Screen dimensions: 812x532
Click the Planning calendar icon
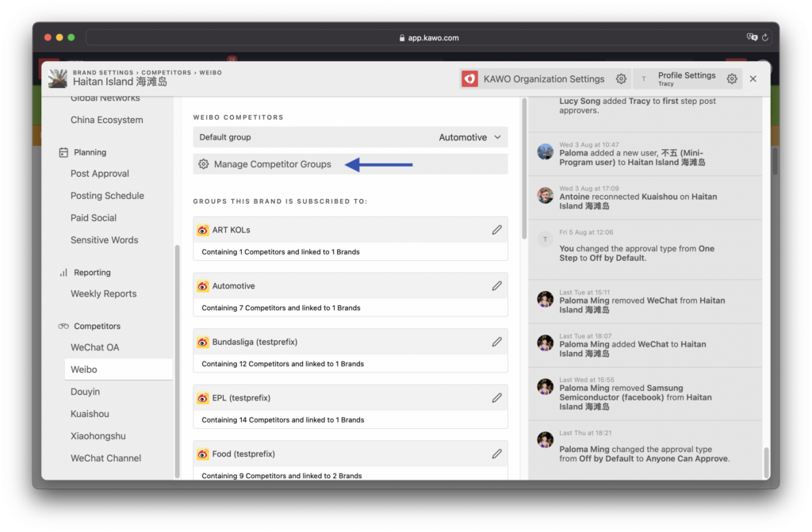[63, 152]
